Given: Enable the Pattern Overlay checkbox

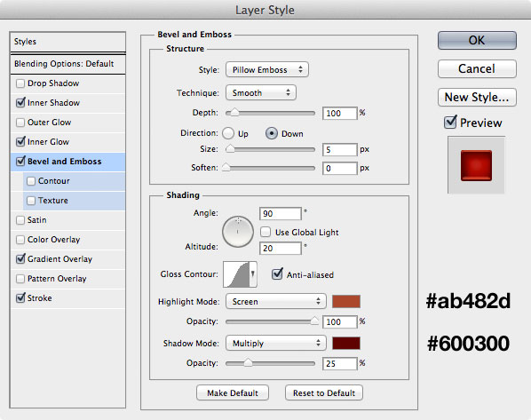Looking at the screenshot, I should [x=20, y=279].
